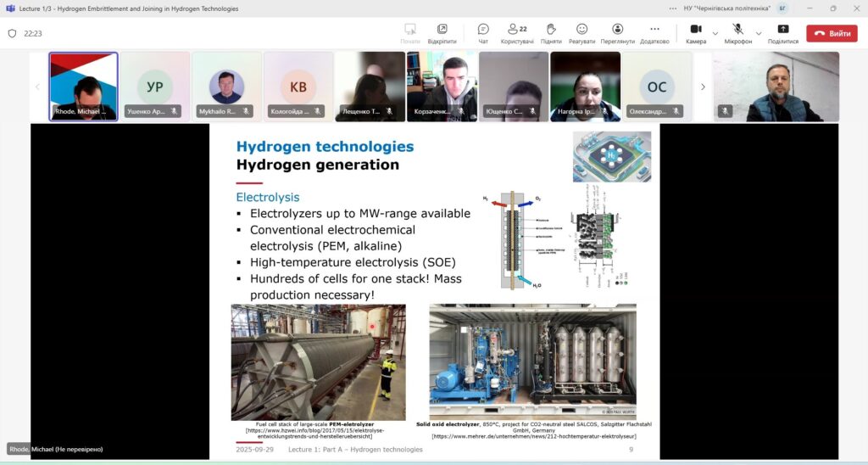The image size is (868, 465).
Task: Expand microphone device options arrow
Action: pyautogui.click(x=759, y=34)
